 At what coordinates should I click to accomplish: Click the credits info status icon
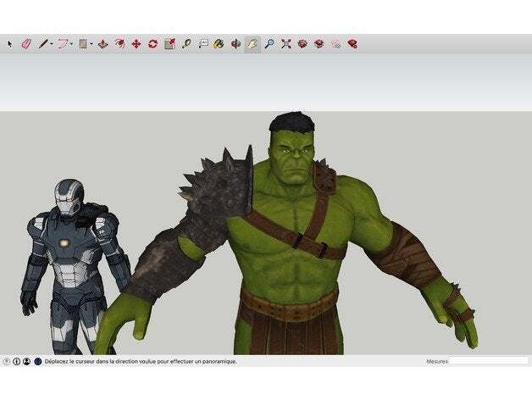click(17, 362)
